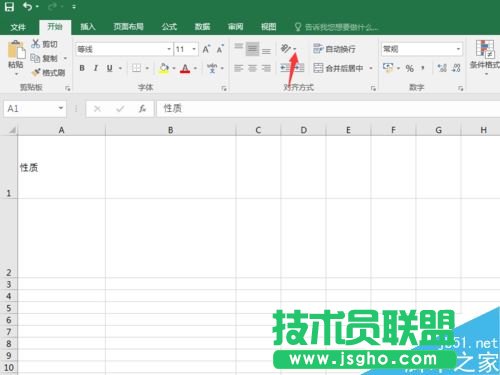
Task: Open the underline style dropdown arrow
Action: (x=120, y=68)
